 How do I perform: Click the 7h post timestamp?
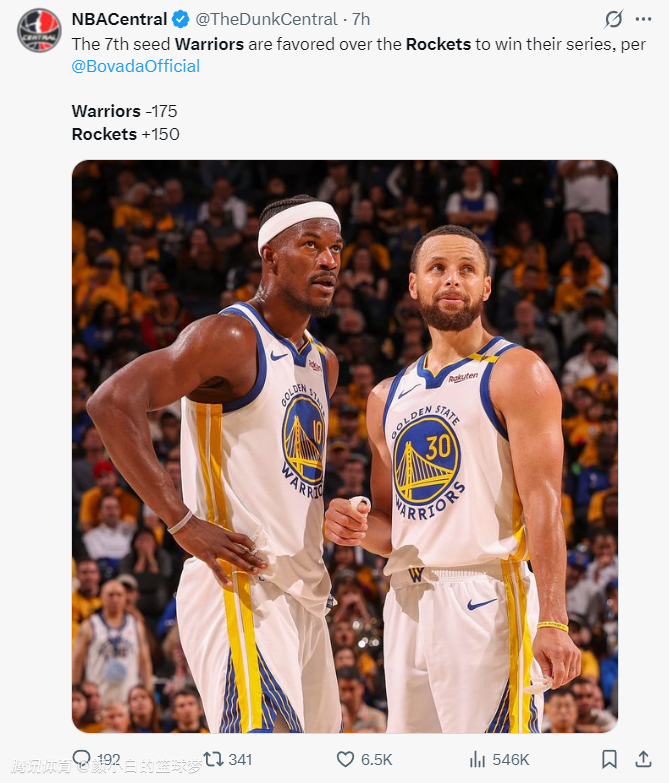point(361,19)
